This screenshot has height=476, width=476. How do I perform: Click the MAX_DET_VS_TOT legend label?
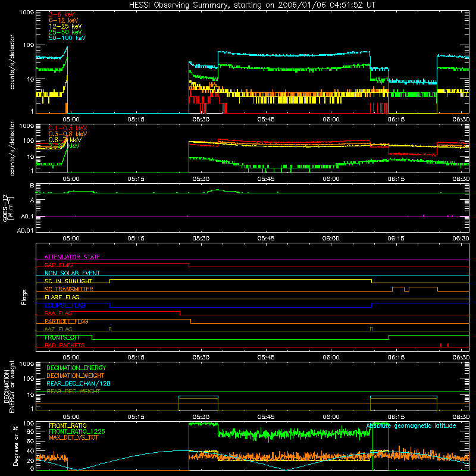coord(73,437)
